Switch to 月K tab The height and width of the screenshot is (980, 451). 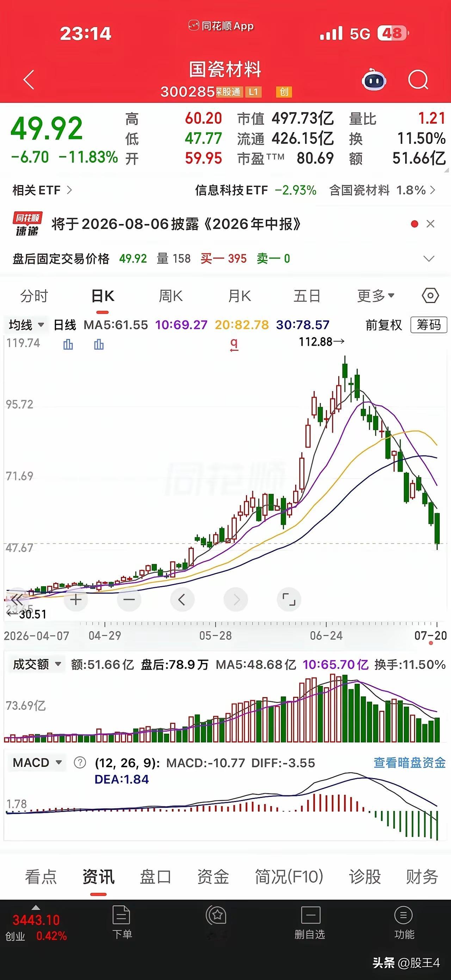tap(239, 296)
